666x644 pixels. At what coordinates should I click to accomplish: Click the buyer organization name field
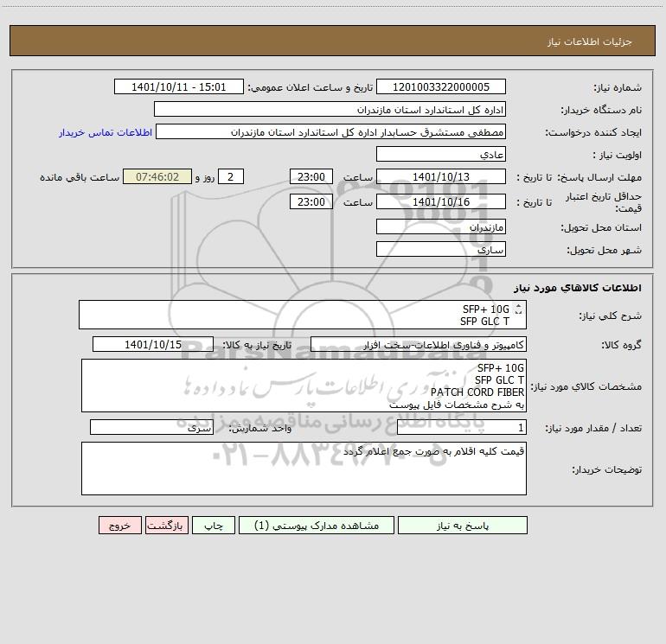point(330,109)
